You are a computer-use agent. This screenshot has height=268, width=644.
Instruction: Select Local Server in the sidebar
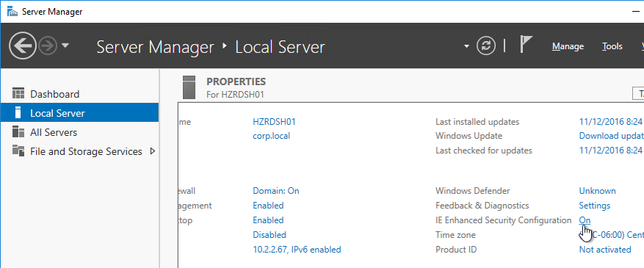[x=80, y=112]
